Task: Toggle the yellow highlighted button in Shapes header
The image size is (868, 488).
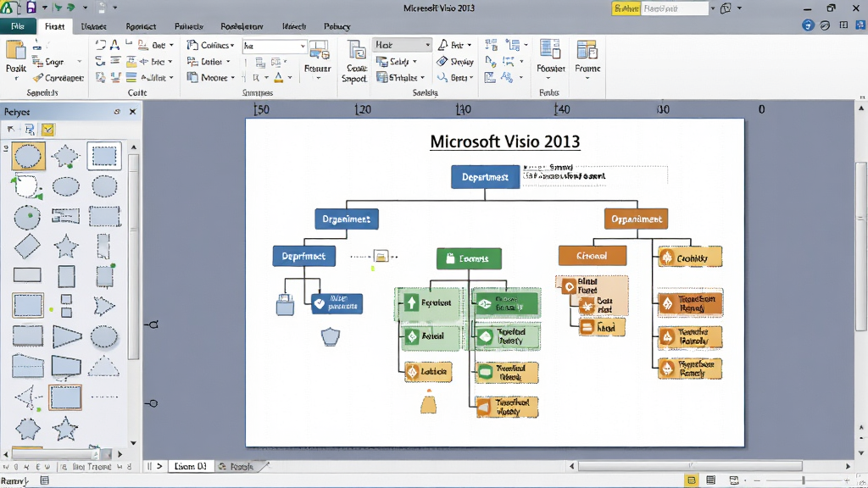Action: 48,130
